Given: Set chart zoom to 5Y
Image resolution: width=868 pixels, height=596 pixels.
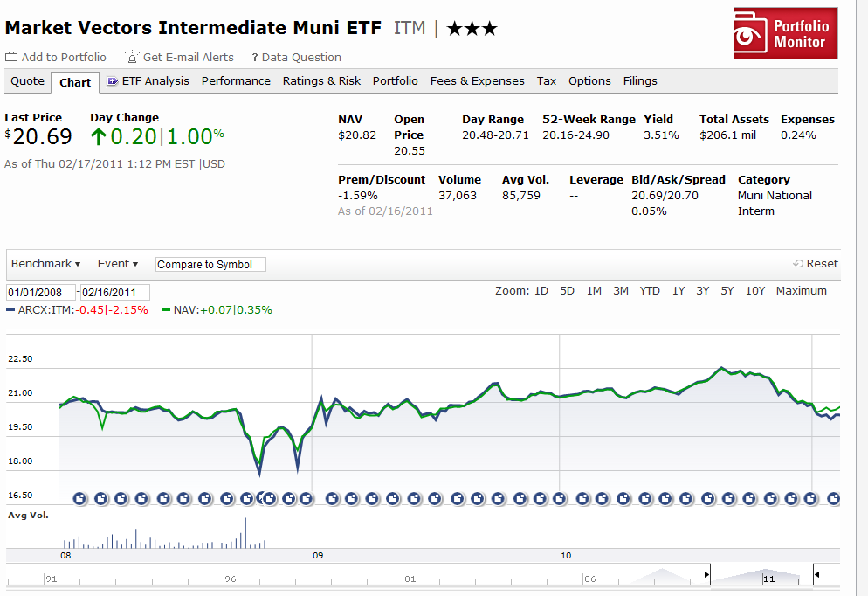Looking at the screenshot, I should pos(727,291).
